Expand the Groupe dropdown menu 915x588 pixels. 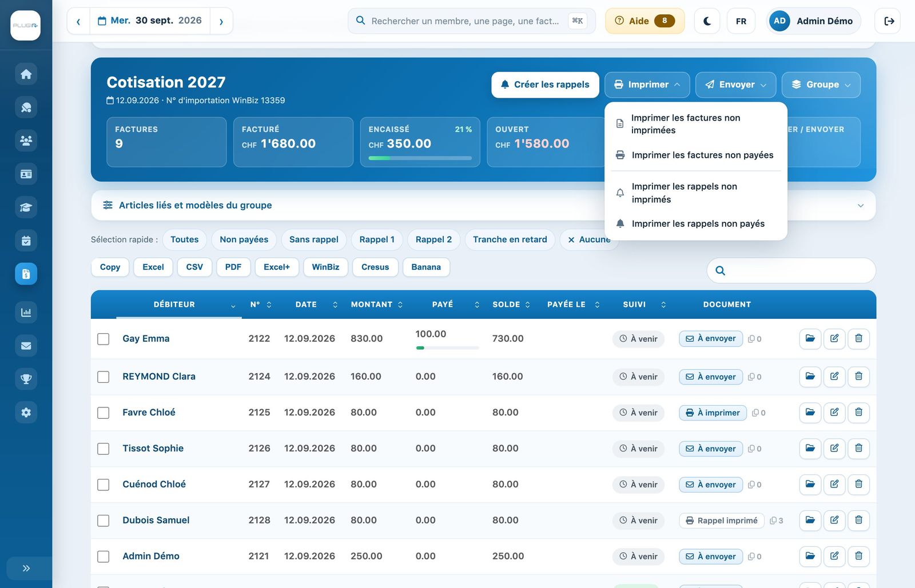[x=821, y=85]
